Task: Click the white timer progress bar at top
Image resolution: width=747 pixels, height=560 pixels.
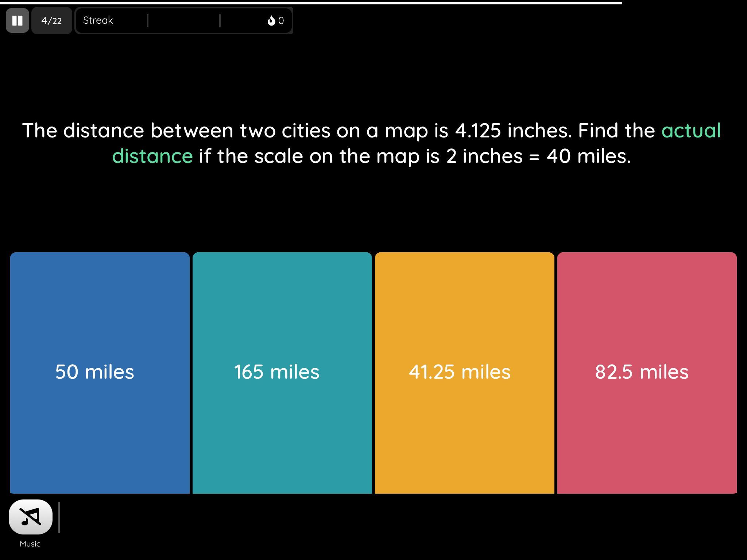Action: (x=310, y=3)
